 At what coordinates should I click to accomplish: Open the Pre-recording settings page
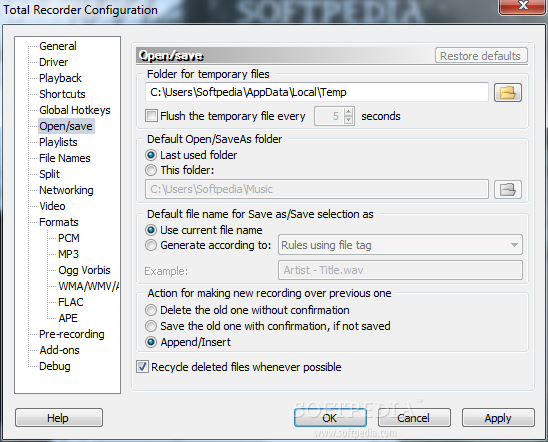[72, 334]
